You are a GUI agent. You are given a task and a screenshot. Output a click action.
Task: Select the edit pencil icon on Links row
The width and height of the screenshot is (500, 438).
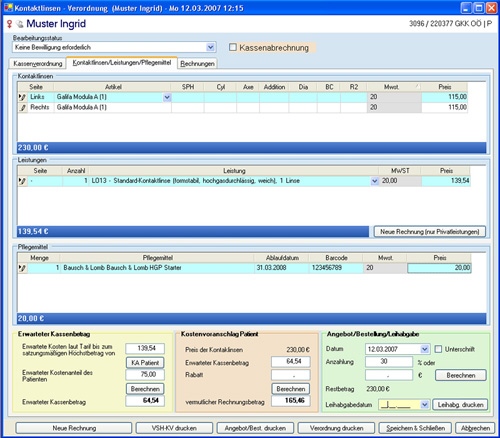coord(22,97)
